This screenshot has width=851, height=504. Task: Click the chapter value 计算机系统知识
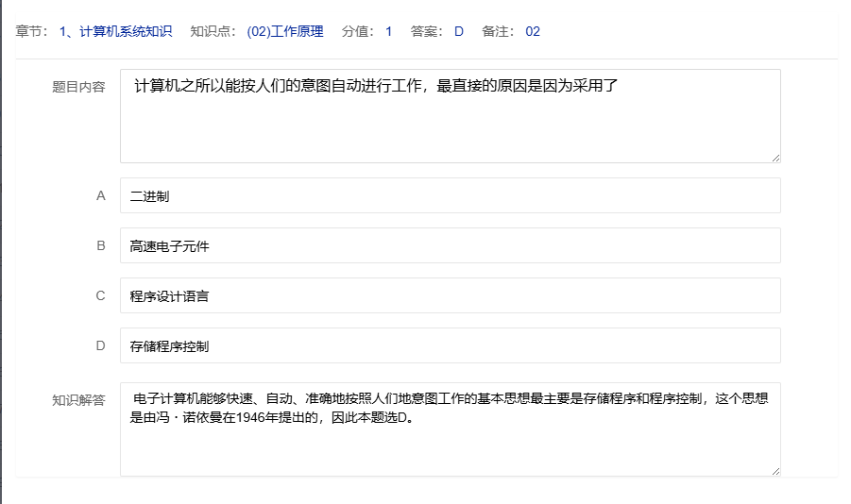click(x=115, y=31)
